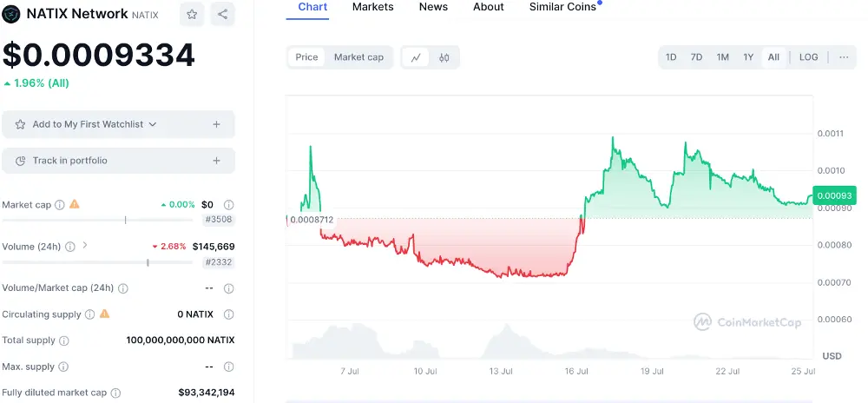
Task: Click the Max. supply info icon
Action: (63, 367)
